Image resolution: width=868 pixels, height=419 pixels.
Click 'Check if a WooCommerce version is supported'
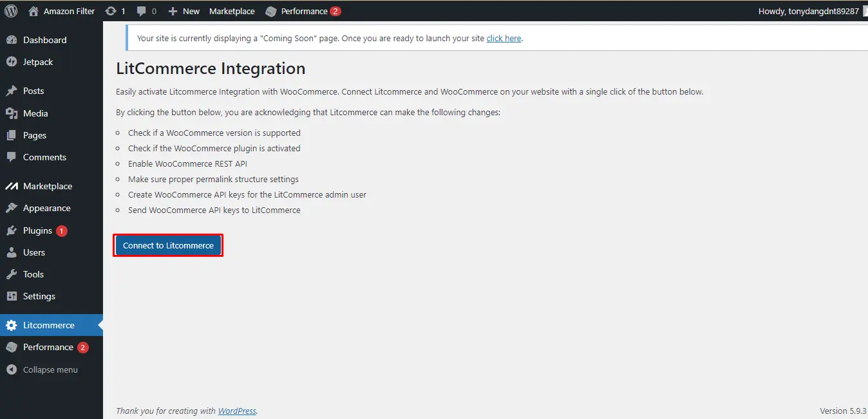tap(214, 133)
